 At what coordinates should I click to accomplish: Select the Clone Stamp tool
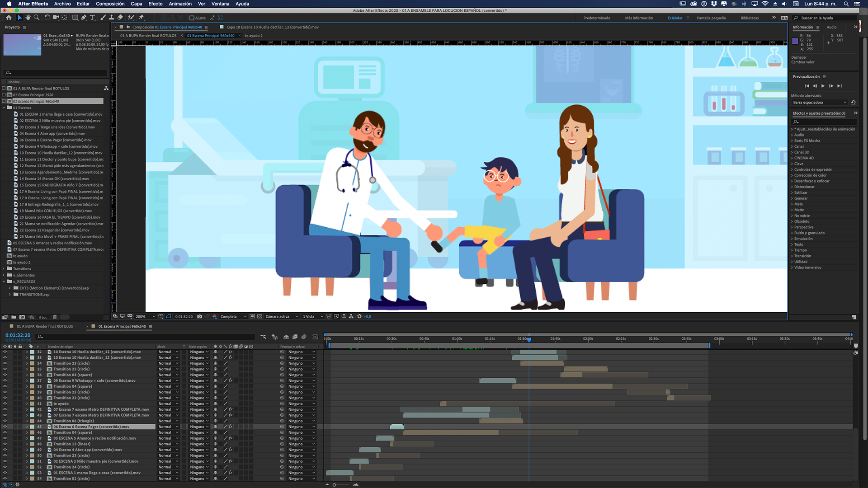click(x=111, y=18)
